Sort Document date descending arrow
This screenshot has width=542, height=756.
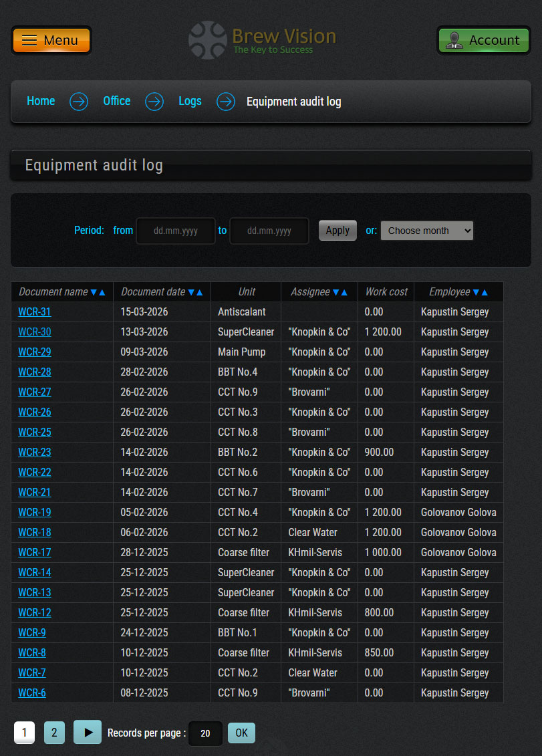(191, 292)
